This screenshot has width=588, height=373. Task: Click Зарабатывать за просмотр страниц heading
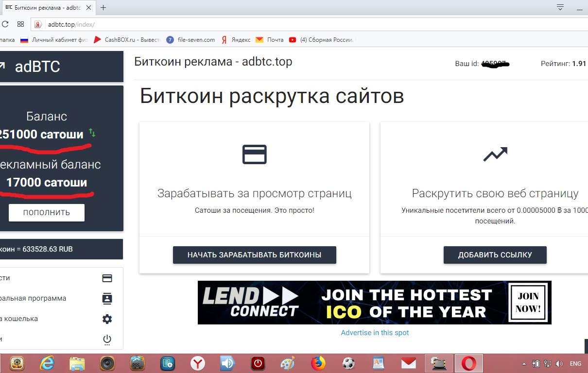pos(254,193)
